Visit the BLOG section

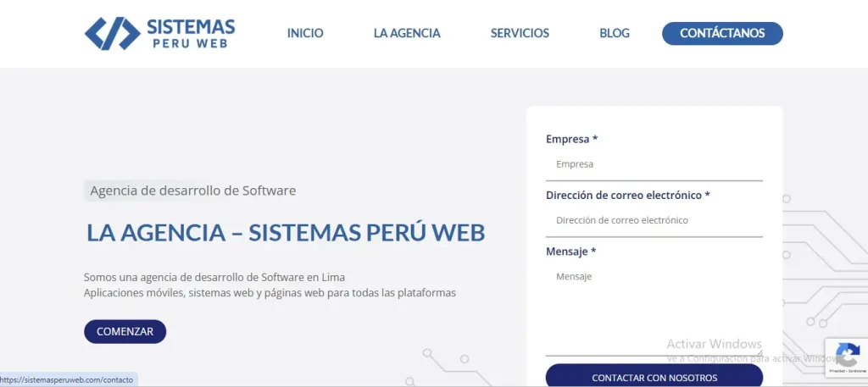pos(615,33)
